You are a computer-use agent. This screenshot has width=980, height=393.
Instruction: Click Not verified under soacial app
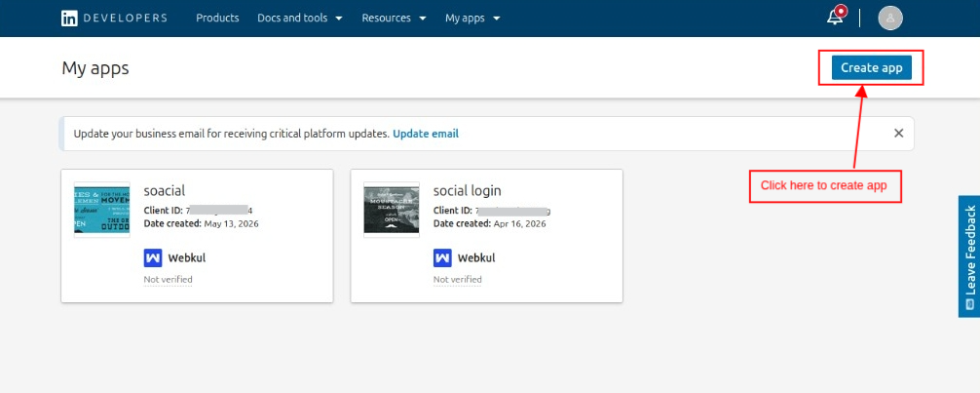169,279
